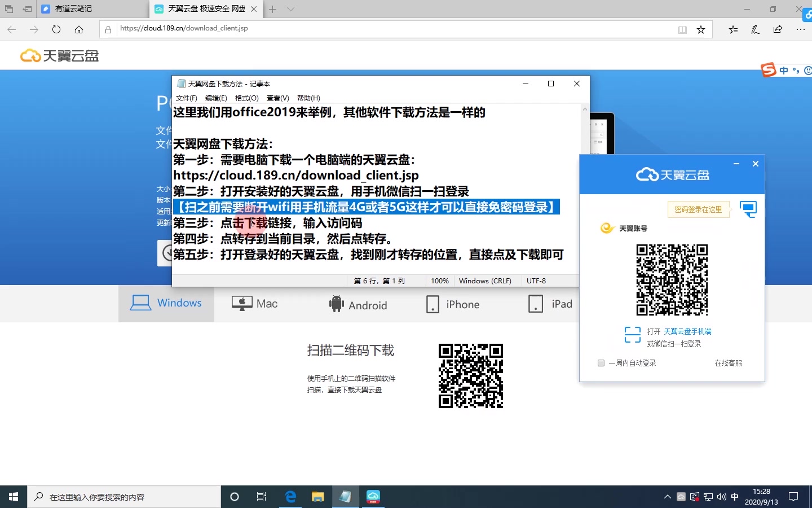Enable 一周内自动登录 checkbox

coord(601,363)
